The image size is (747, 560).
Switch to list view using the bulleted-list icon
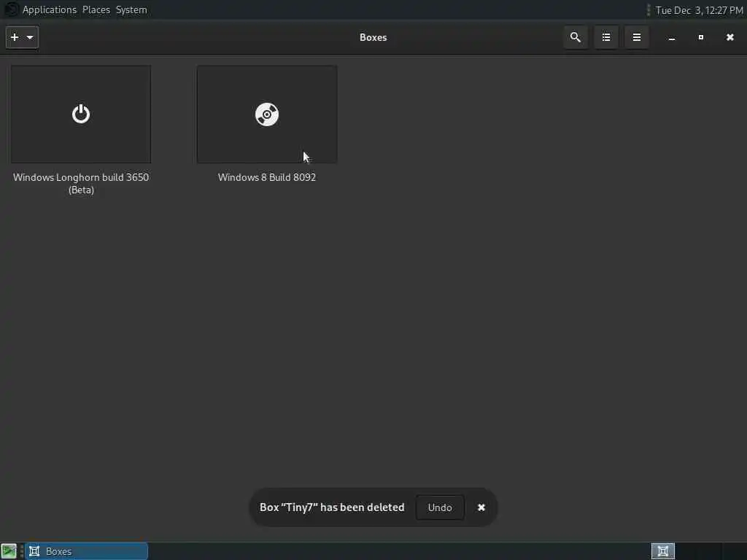click(x=606, y=37)
